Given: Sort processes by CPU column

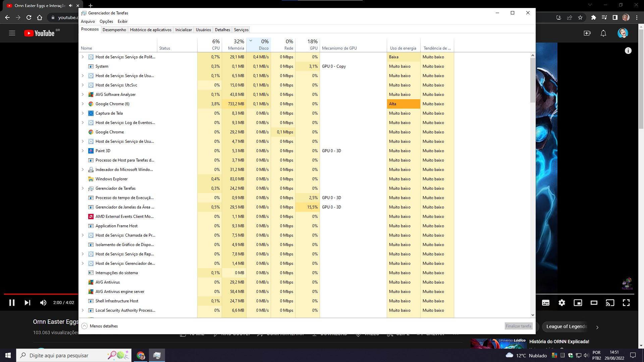Looking at the screenshot, I should pyautogui.click(x=210, y=45).
